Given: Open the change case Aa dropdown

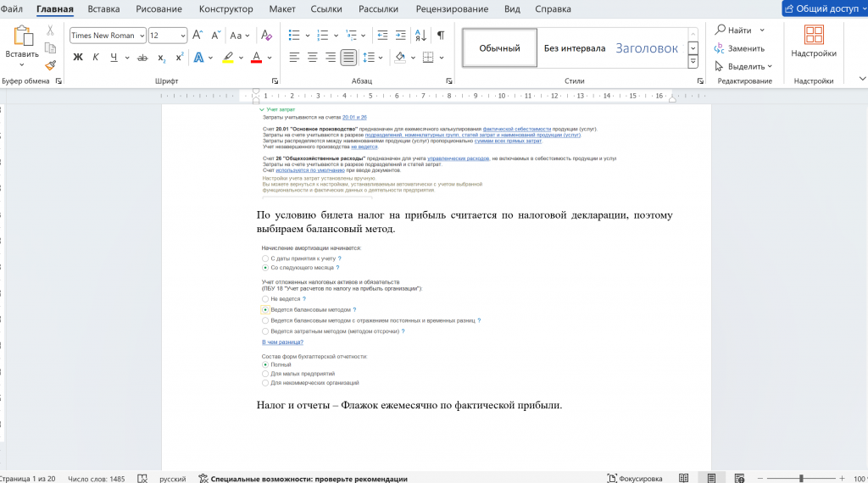Looking at the screenshot, I should click(240, 35).
